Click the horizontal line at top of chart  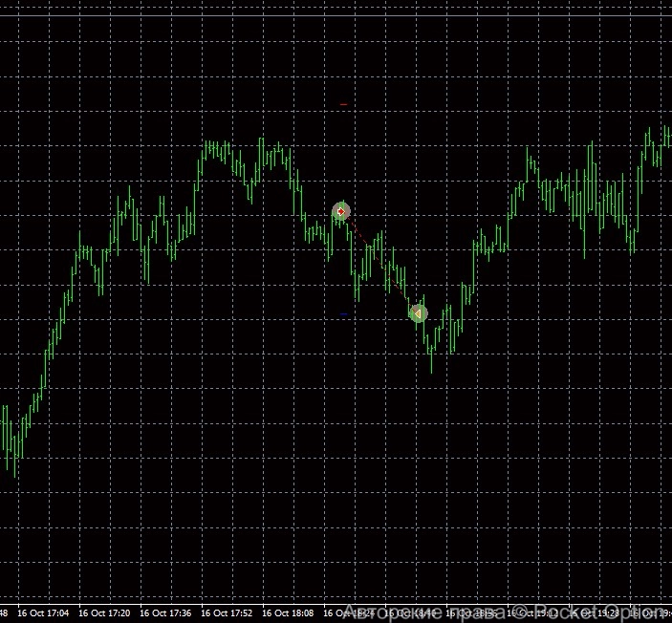[335, 16]
